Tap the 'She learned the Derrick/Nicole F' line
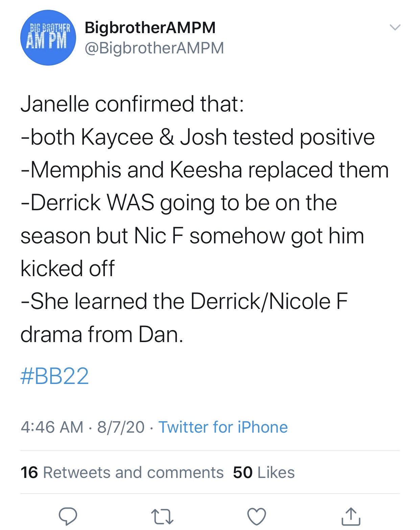This screenshot has height=530, width=420. [184, 301]
